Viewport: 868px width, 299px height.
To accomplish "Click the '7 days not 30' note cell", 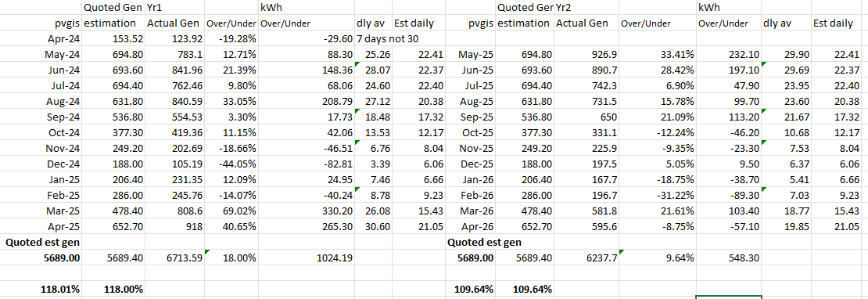I will point(387,39).
